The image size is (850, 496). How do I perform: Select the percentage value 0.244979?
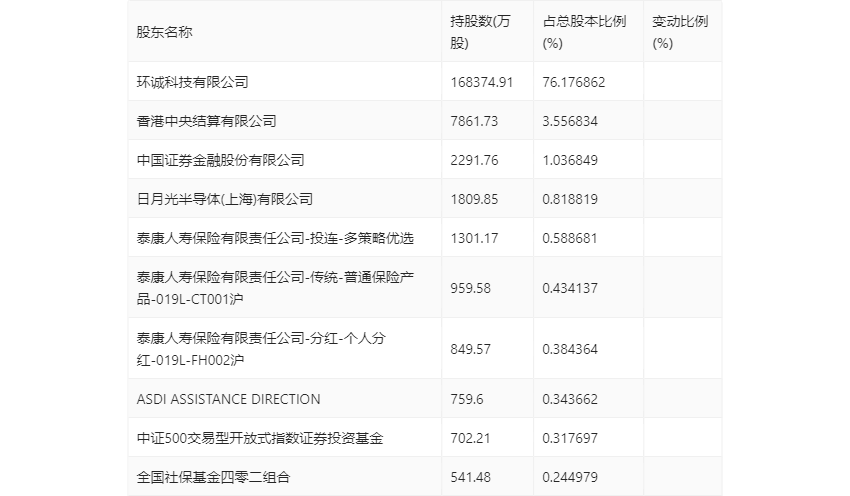(x=570, y=477)
